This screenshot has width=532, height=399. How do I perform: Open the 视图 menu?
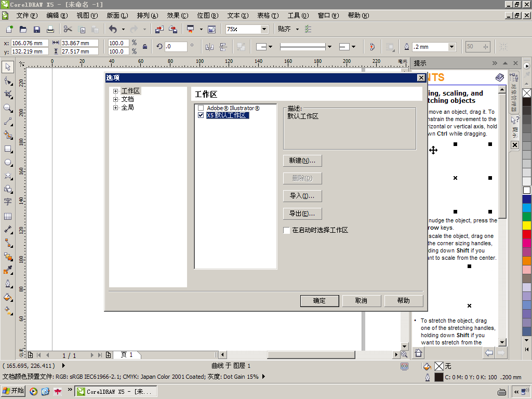click(87, 16)
